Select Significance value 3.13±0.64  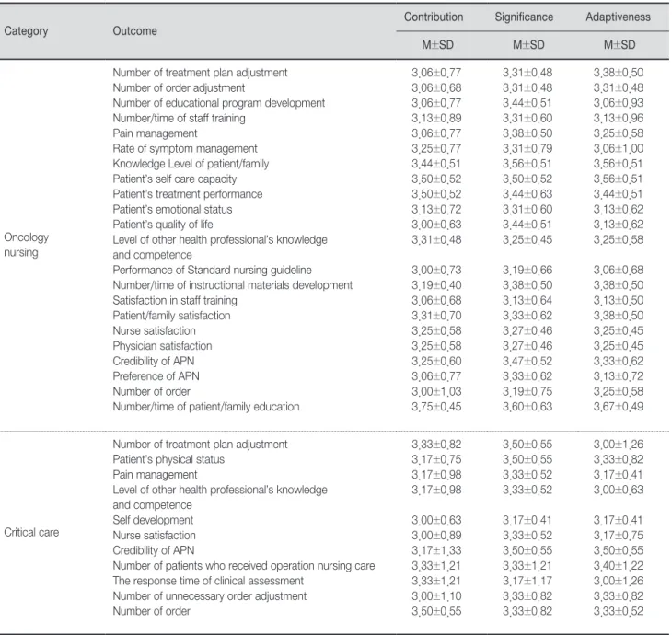pos(527,300)
